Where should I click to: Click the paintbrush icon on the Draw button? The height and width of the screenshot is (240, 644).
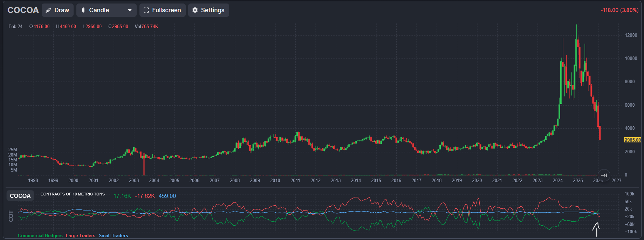point(49,10)
